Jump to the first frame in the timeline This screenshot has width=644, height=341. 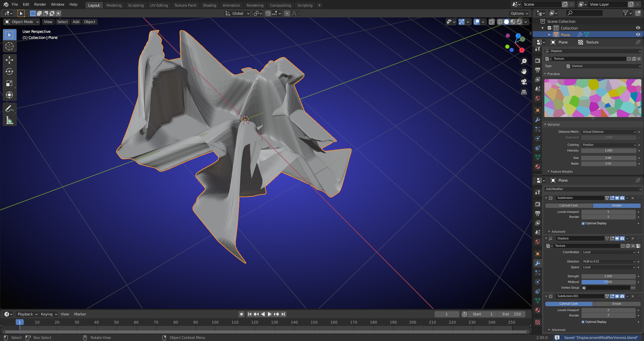[x=249, y=314]
